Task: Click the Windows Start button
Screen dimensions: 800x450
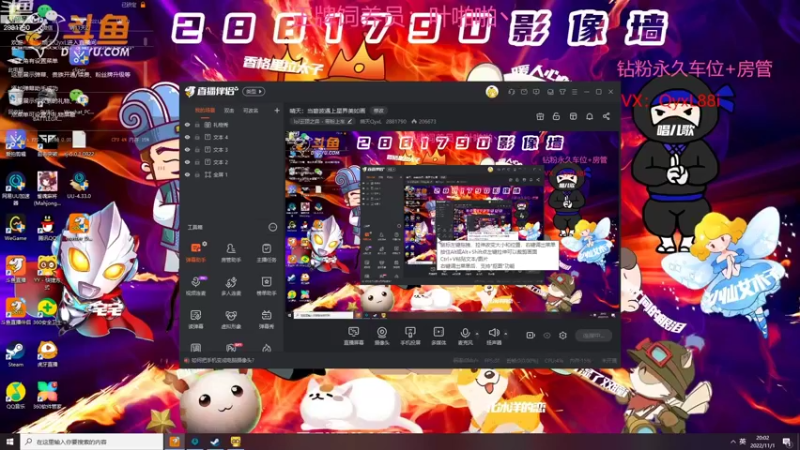Action: point(10,441)
